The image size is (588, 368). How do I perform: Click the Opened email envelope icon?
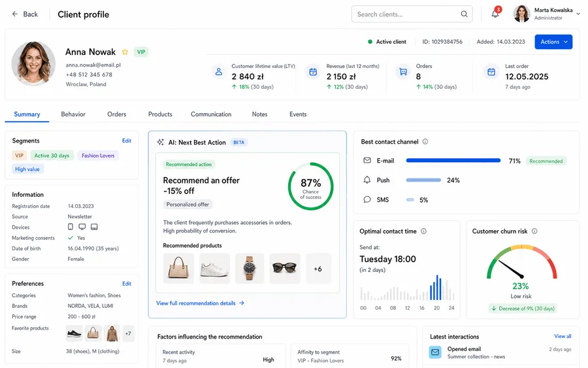coord(435,352)
